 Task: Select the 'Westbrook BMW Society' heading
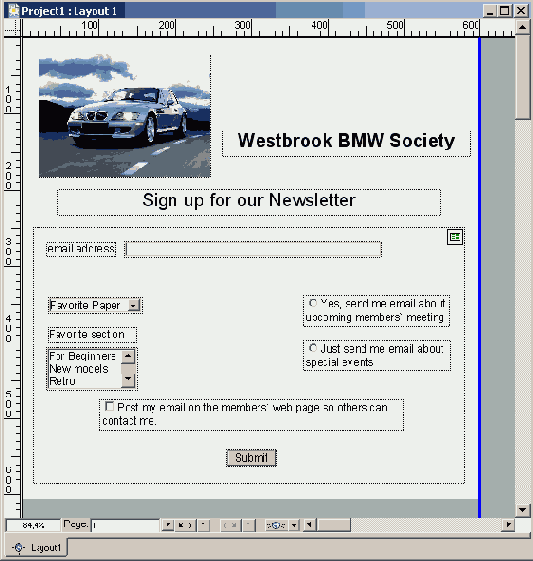pyautogui.click(x=346, y=140)
